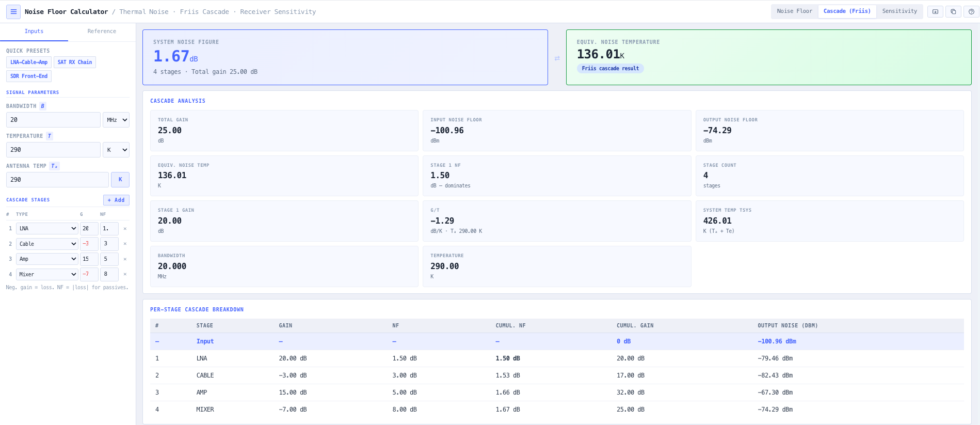This screenshot has width=980, height=425.
Task: Click the LNA stage gain field
Action: click(89, 228)
